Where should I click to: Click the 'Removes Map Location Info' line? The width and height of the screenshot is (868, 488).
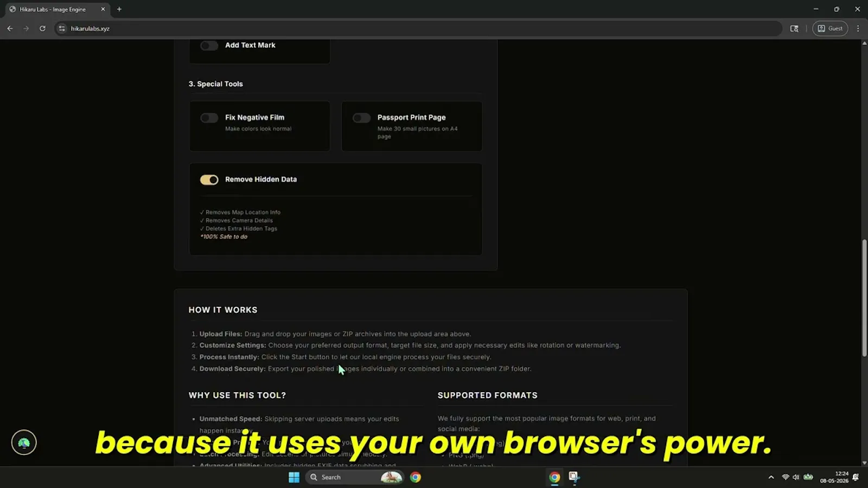pyautogui.click(x=240, y=213)
